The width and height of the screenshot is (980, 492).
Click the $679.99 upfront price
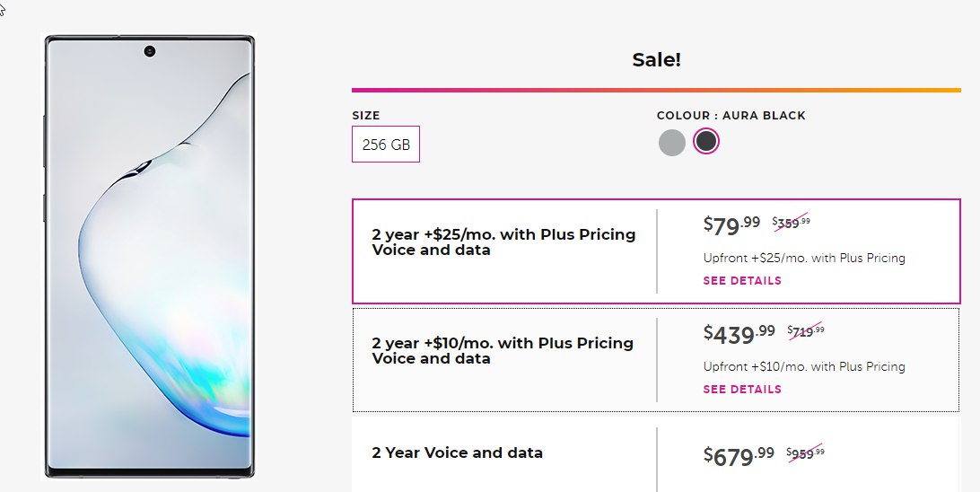pyautogui.click(x=739, y=456)
